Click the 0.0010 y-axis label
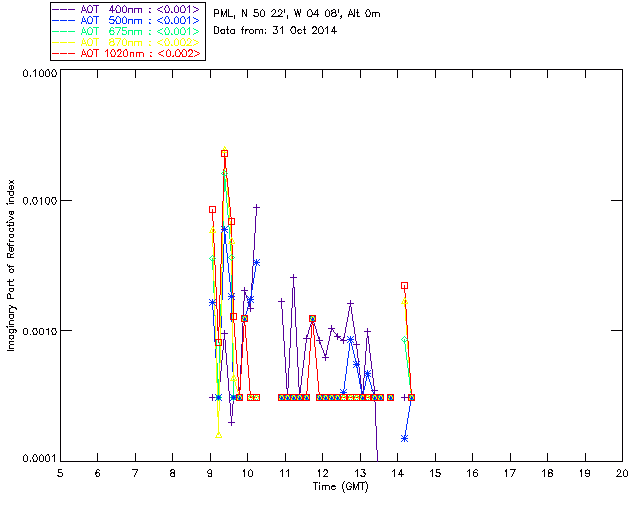This screenshot has height=512, width=640. point(39,331)
